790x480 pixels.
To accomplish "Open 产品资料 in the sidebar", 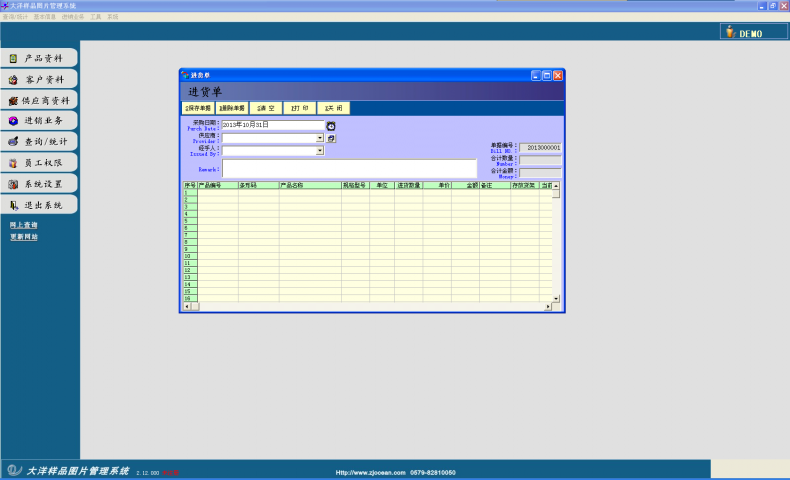I will coord(38,58).
